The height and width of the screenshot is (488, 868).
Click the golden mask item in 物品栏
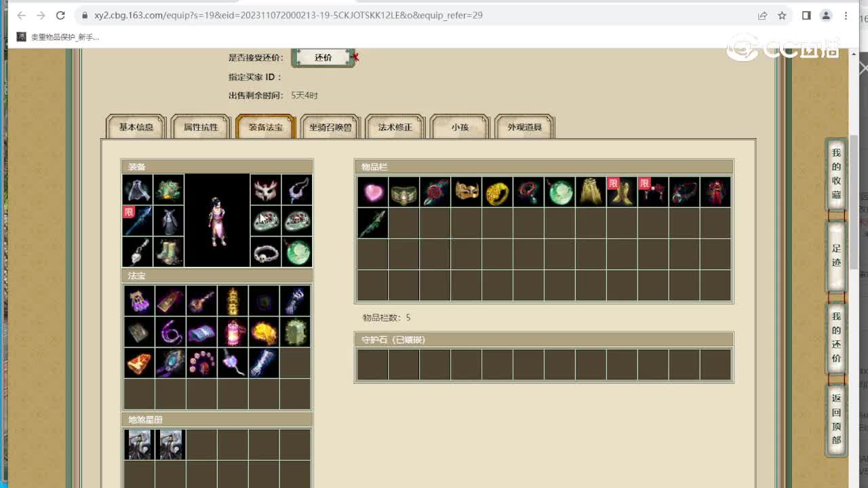[466, 192]
